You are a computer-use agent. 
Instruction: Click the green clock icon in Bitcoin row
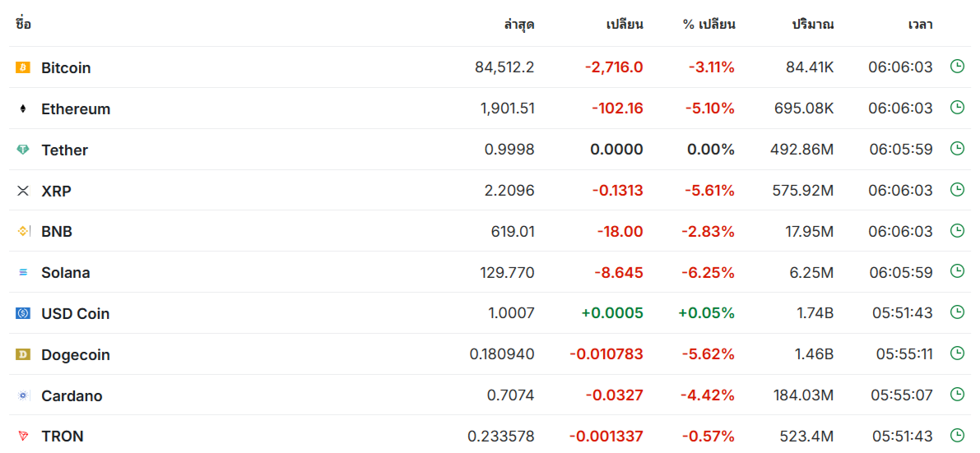point(957,67)
